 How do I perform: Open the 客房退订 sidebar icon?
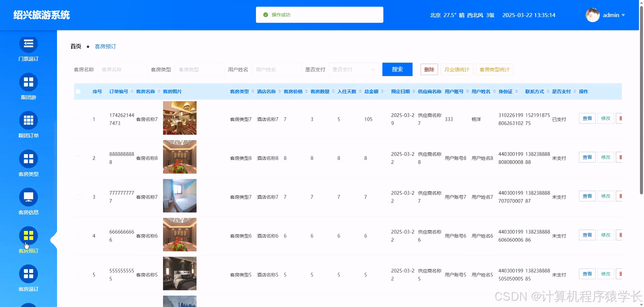click(29, 274)
